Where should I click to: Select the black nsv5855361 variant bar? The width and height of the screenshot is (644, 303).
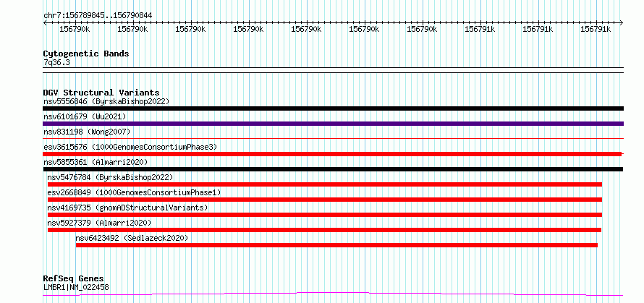(333, 169)
